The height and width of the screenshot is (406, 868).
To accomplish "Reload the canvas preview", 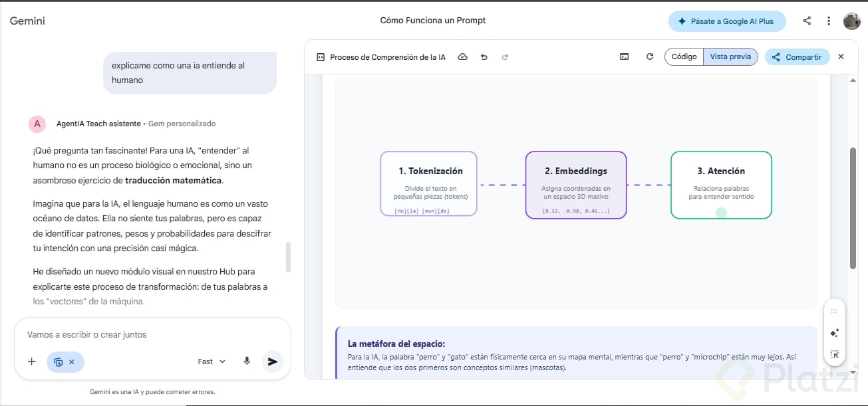I will point(650,57).
